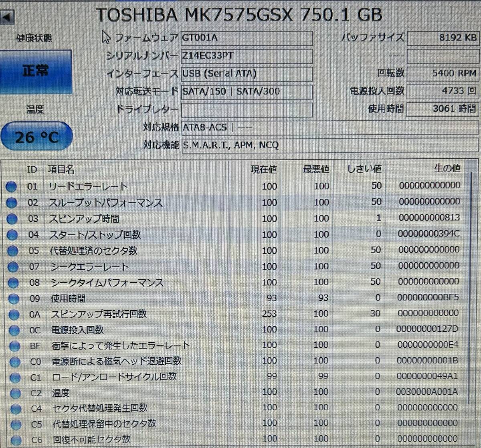This screenshot has height=448, width=481.
Task: Select the 電源断による磁気ヘッド退避回数 row name
Action: point(117,361)
